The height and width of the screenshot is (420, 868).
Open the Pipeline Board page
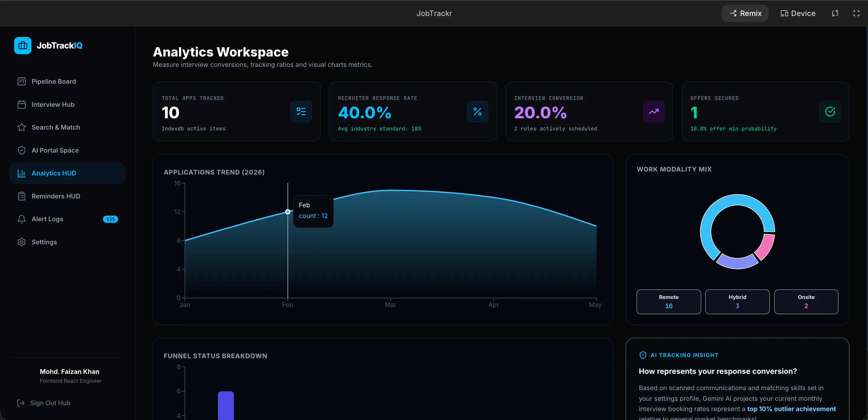point(67,82)
